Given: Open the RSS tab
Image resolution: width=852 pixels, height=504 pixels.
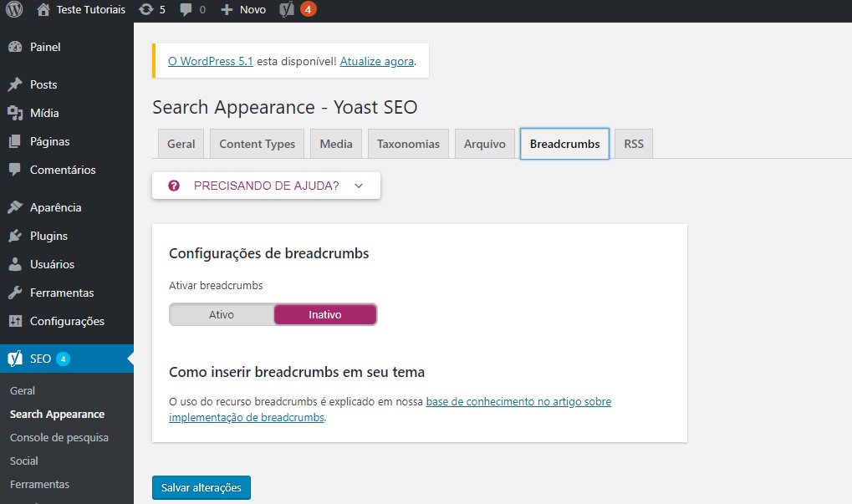Looking at the screenshot, I should 633,143.
